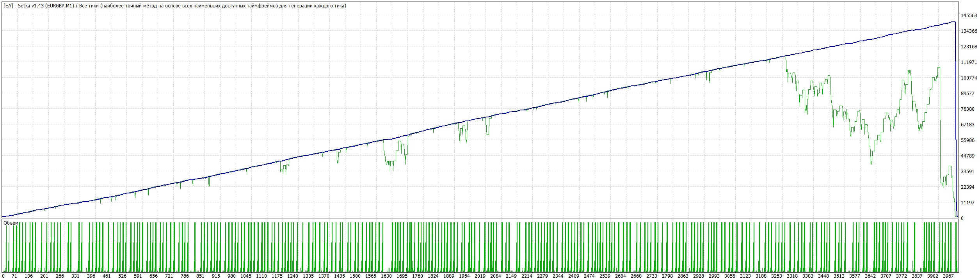The width and height of the screenshot is (980, 280).
Task: Click trade number 3383 on the bottom axis
Action: pos(808,276)
